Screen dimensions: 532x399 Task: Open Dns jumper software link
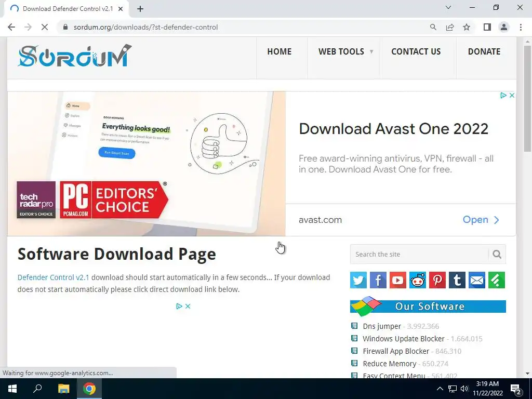pos(382,326)
